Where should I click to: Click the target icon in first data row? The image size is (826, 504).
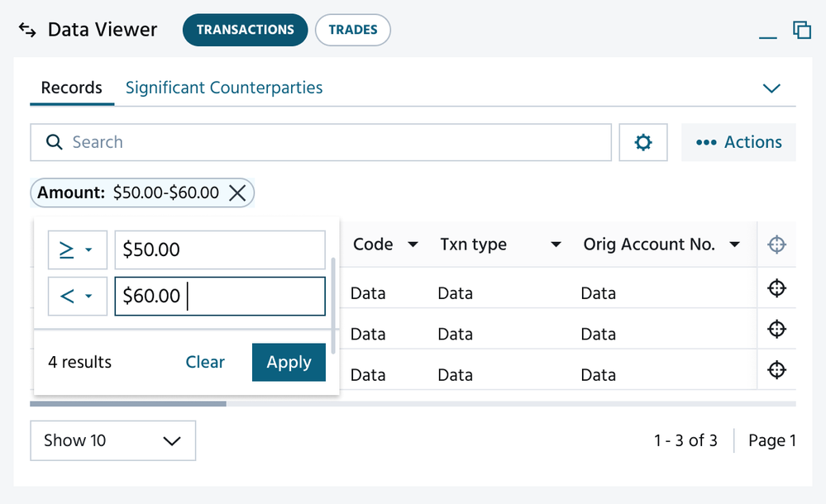pyautogui.click(x=776, y=288)
